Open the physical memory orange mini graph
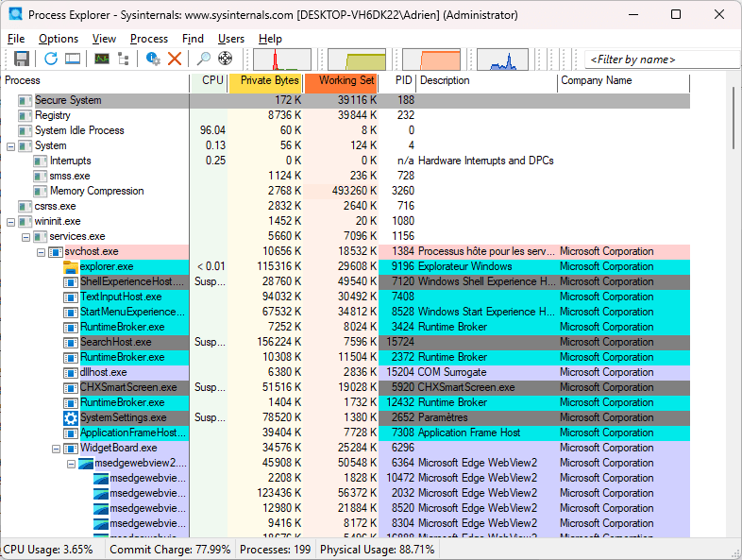Image resolution: width=742 pixels, height=560 pixels. click(x=431, y=59)
